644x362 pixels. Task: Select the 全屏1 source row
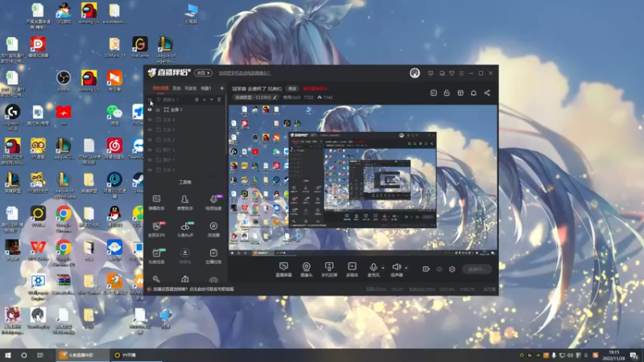pos(186,109)
